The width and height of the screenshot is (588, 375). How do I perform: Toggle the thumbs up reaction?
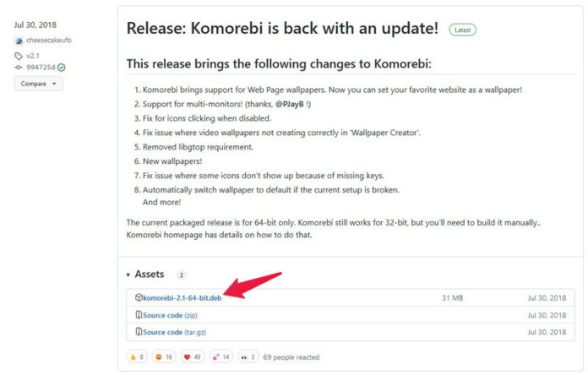[137, 357]
